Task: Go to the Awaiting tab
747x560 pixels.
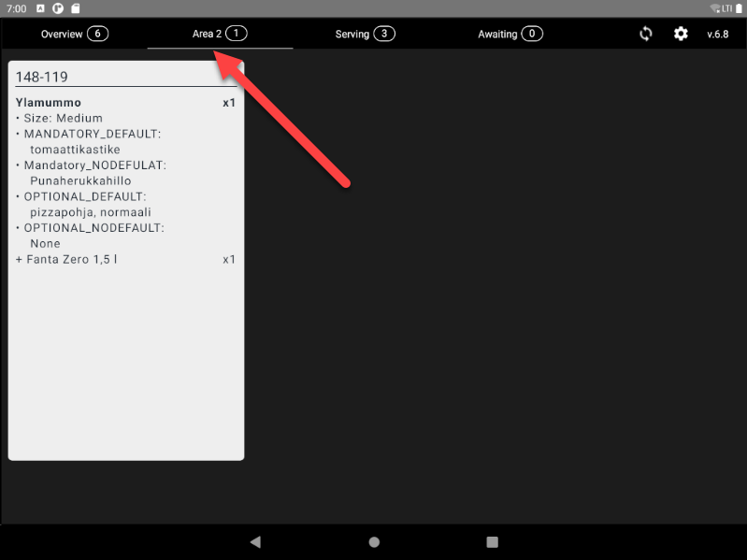Action: coord(497,34)
